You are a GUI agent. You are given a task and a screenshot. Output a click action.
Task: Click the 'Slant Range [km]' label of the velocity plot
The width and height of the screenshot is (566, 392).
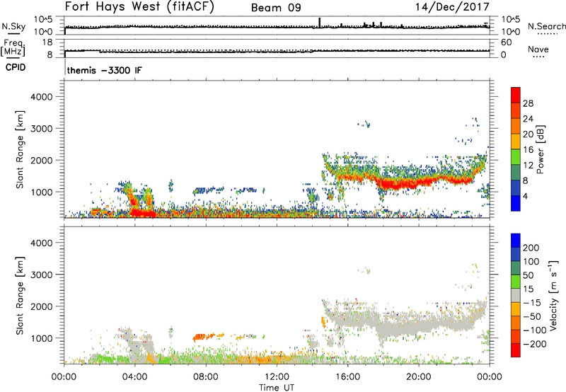(20, 296)
